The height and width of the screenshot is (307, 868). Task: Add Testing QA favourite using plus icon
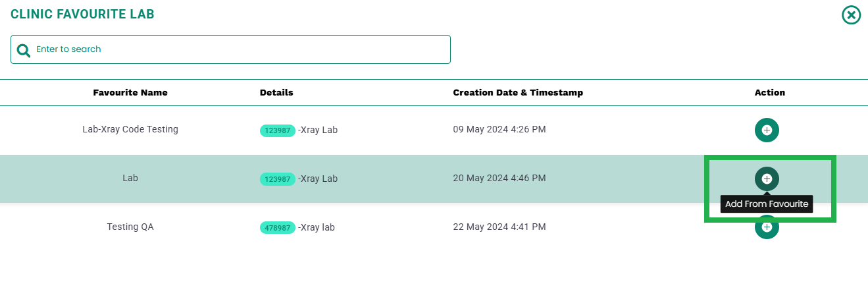767,227
